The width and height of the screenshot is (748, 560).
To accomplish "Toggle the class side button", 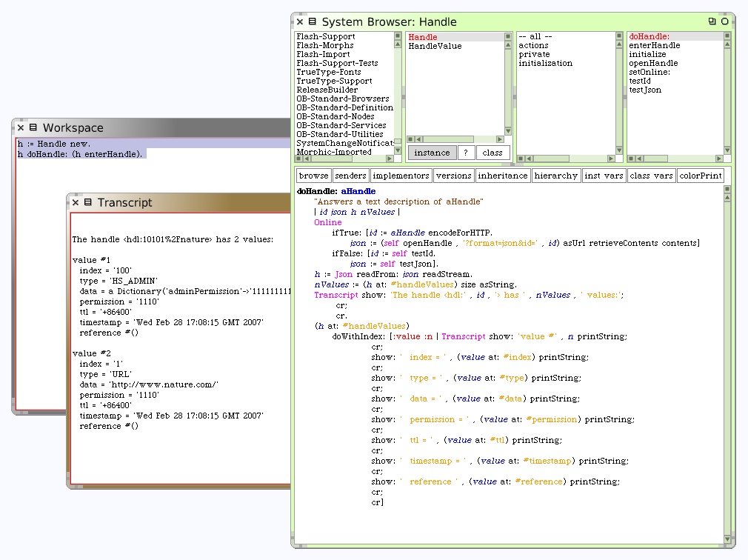I will coord(492,153).
